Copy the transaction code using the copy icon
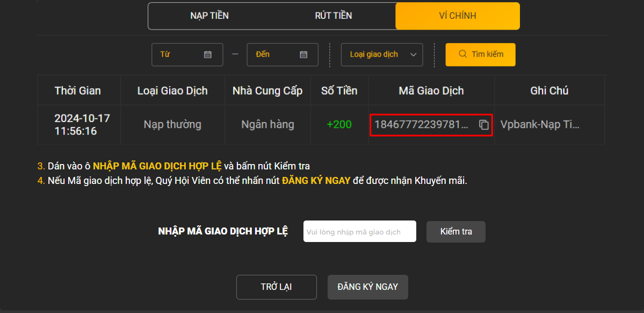This screenshot has height=313, width=644. click(484, 124)
